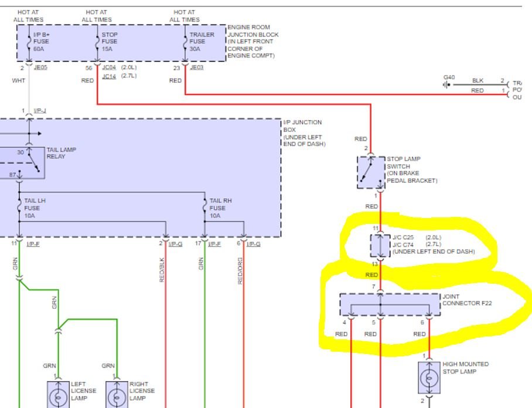Screen dimensions: 532x408
Task: Open the JE03 connector link
Action: (197, 68)
